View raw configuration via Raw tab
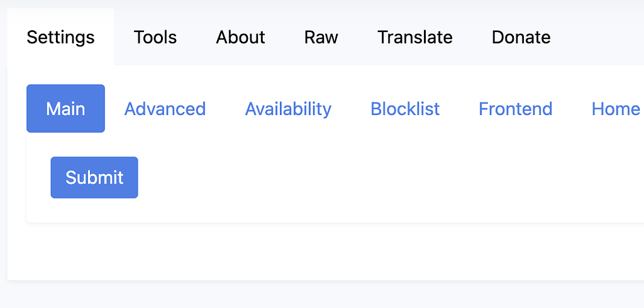 (321, 37)
